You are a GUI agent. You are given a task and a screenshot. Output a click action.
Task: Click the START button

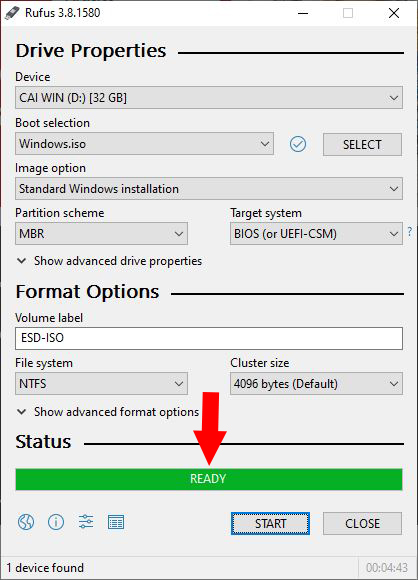coord(270,523)
